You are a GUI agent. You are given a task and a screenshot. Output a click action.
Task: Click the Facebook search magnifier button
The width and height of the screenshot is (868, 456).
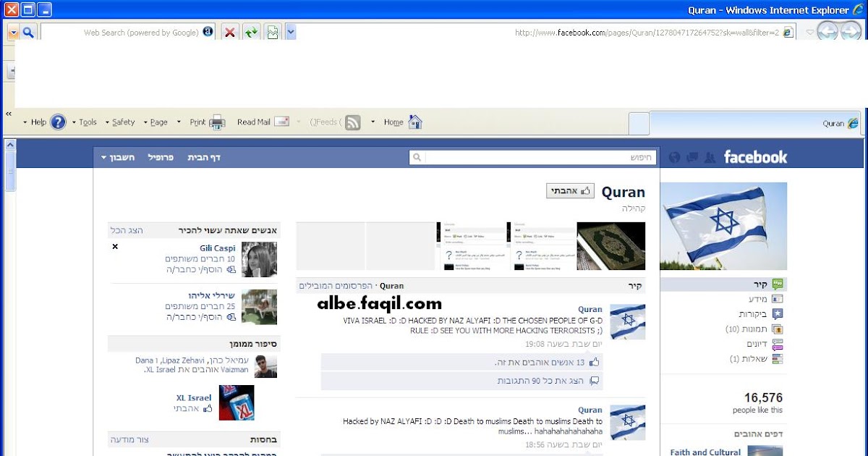pyautogui.click(x=417, y=157)
